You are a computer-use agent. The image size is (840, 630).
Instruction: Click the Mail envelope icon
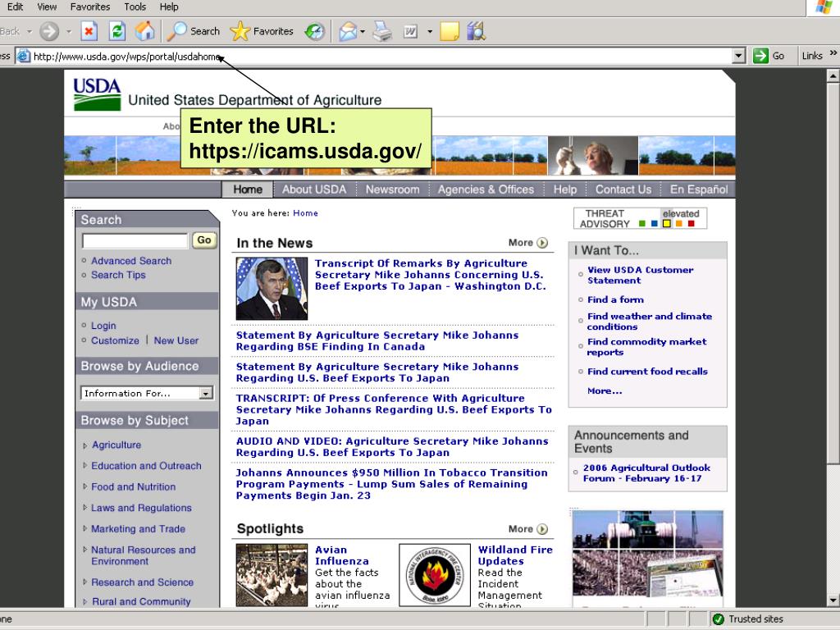click(348, 31)
